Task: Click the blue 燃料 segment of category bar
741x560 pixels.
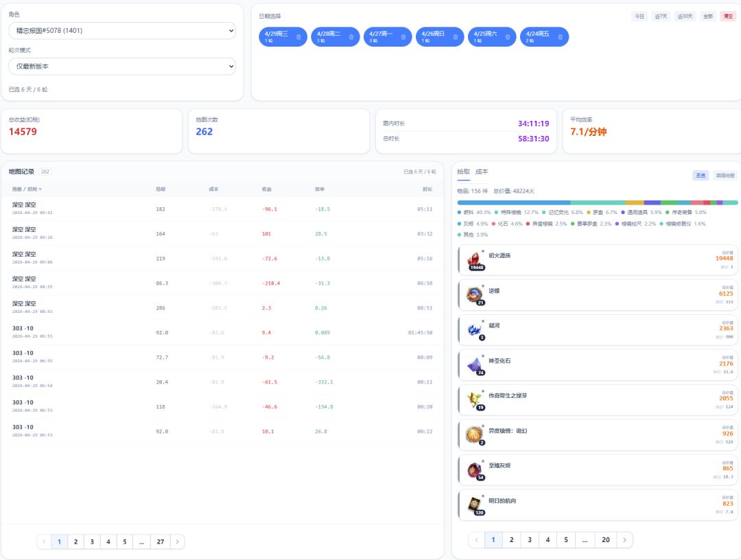Action: (514, 202)
